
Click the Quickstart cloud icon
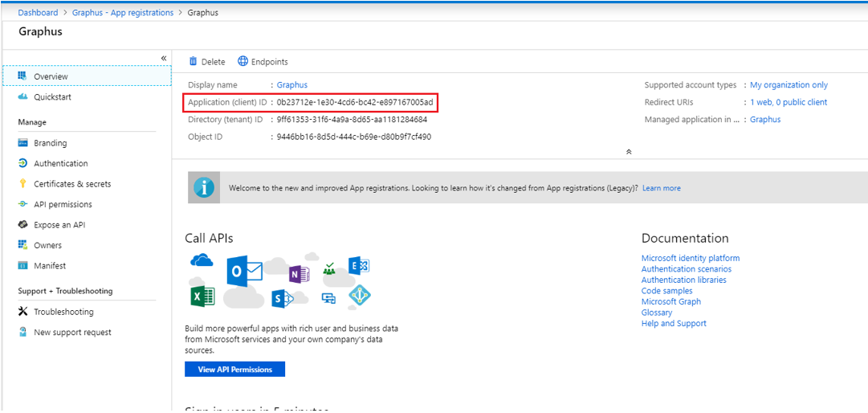tap(22, 97)
